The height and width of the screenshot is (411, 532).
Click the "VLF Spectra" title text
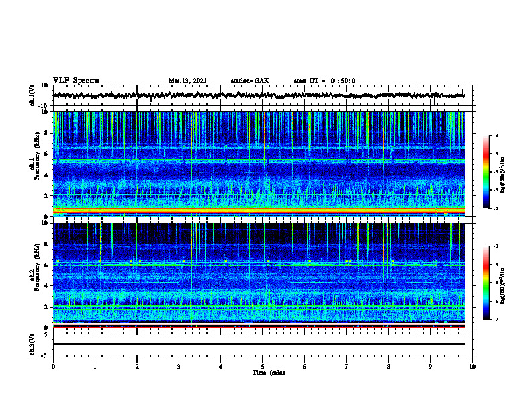click(x=76, y=81)
